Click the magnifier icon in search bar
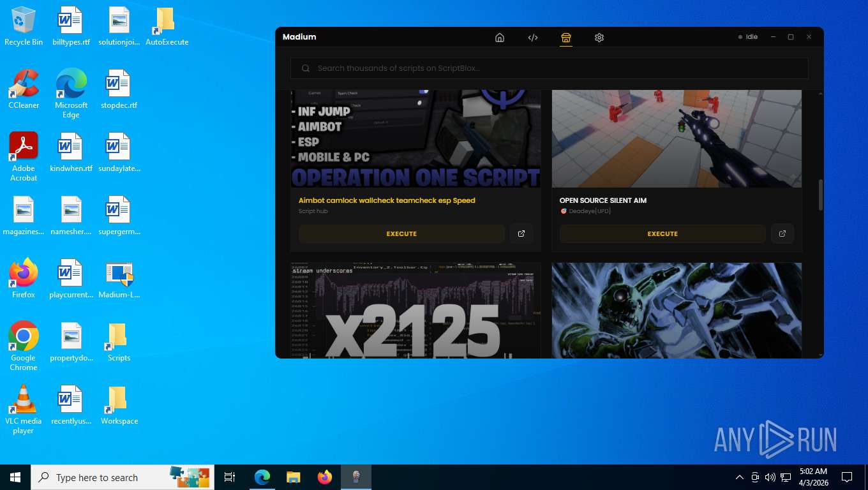The height and width of the screenshot is (490, 868). tap(306, 68)
